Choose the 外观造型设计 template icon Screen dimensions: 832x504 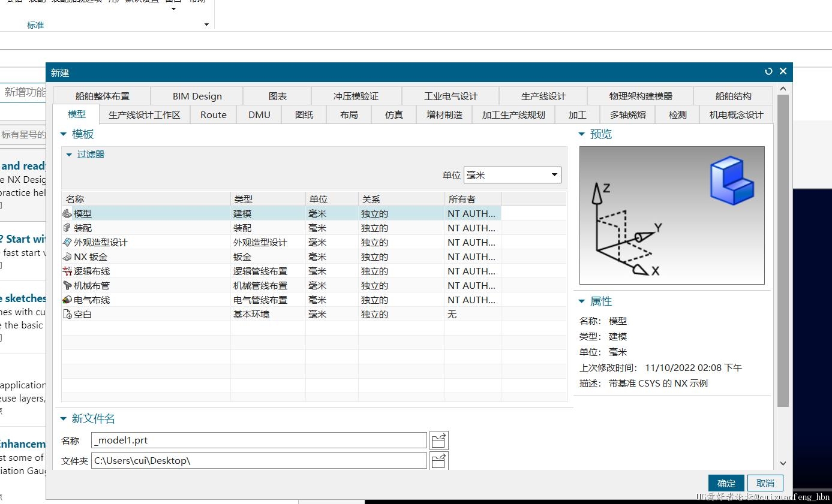(x=67, y=242)
